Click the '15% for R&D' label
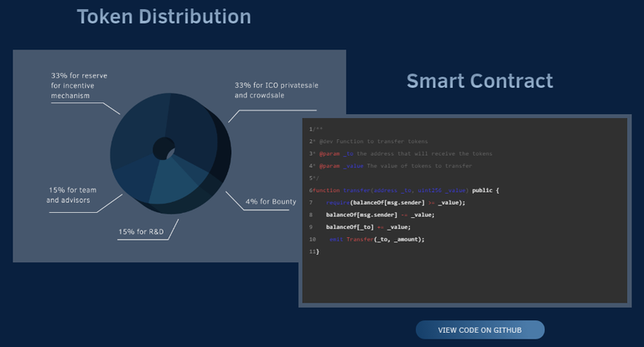Image resolution: width=644 pixels, height=347 pixels. [141, 231]
